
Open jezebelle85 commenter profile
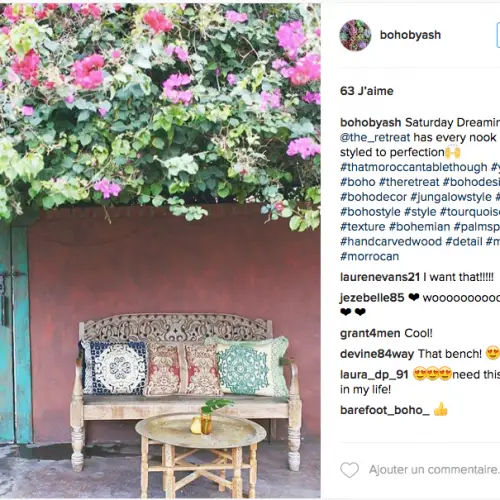(x=372, y=298)
